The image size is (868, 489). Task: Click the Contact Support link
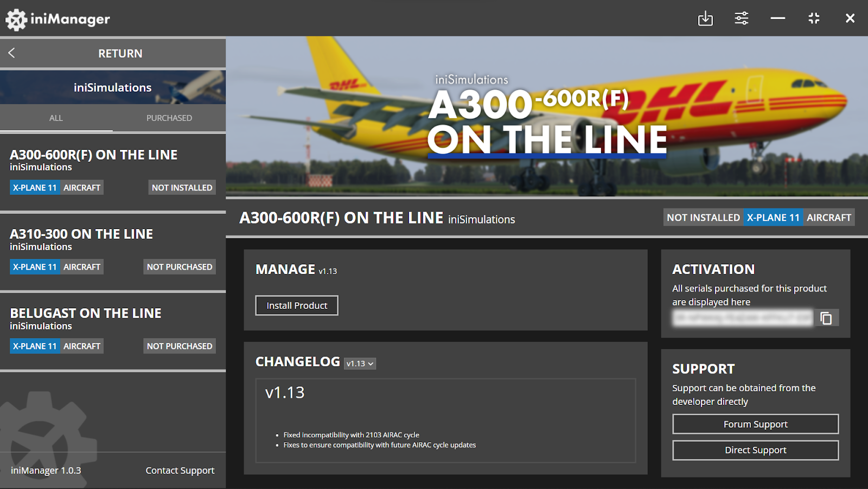(180, 471)
